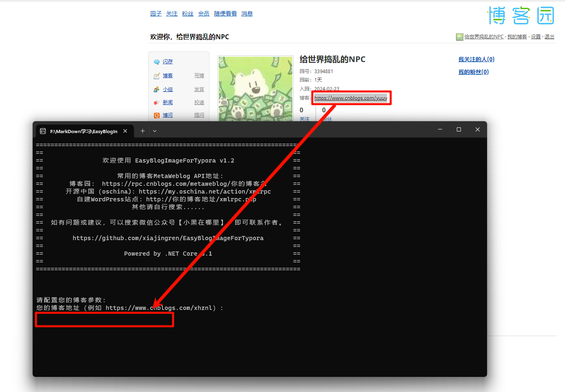This screenshot has width=565, height=392.
Task: Open the 博客 sidebar link
Action: [x=168, y=76]
